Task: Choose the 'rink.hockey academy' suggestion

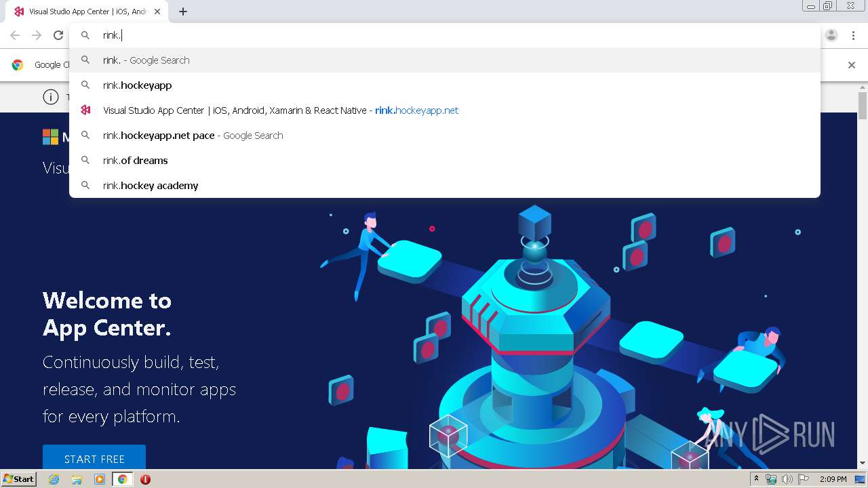Action: pos(445,186)
